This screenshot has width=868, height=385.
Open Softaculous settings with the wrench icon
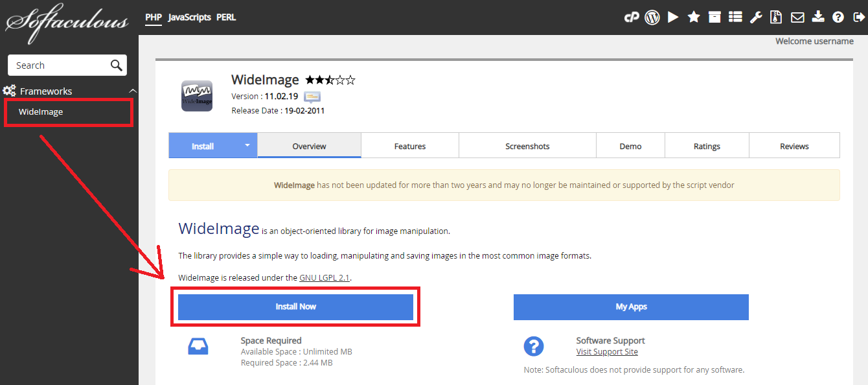[756, 17]
